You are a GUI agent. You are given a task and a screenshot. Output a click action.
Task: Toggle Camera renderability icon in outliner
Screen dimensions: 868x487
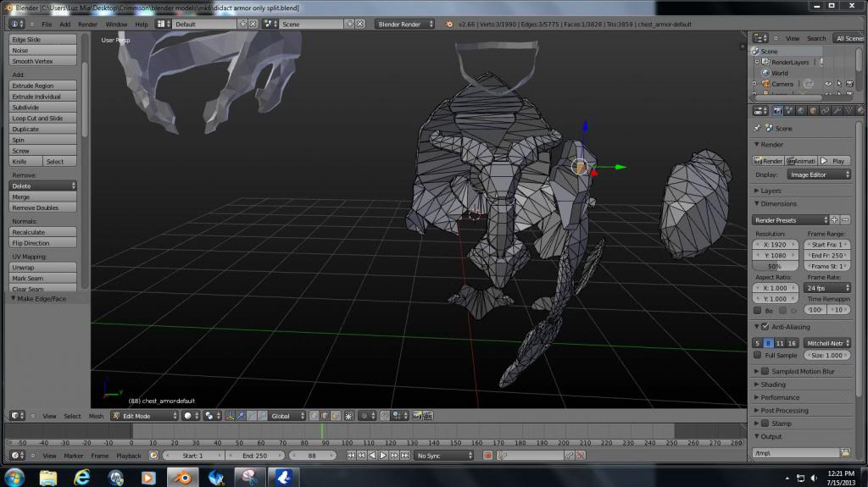point(849,84)
